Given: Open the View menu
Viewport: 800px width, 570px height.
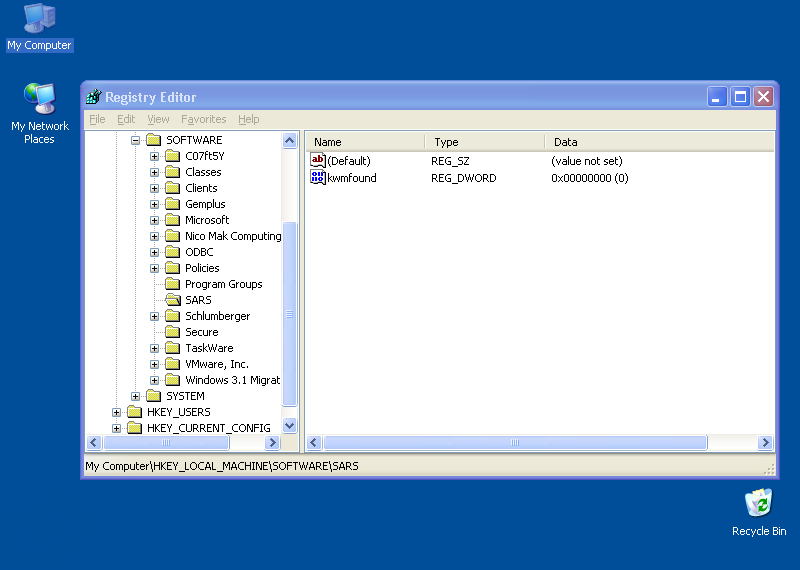Looking at the screenshot, I should (x=158, y=119).
